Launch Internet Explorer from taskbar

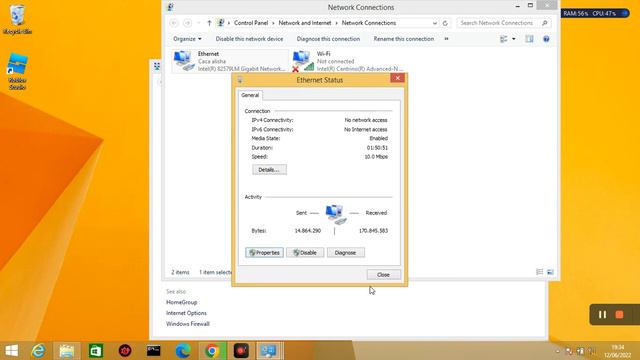[38, 351]
